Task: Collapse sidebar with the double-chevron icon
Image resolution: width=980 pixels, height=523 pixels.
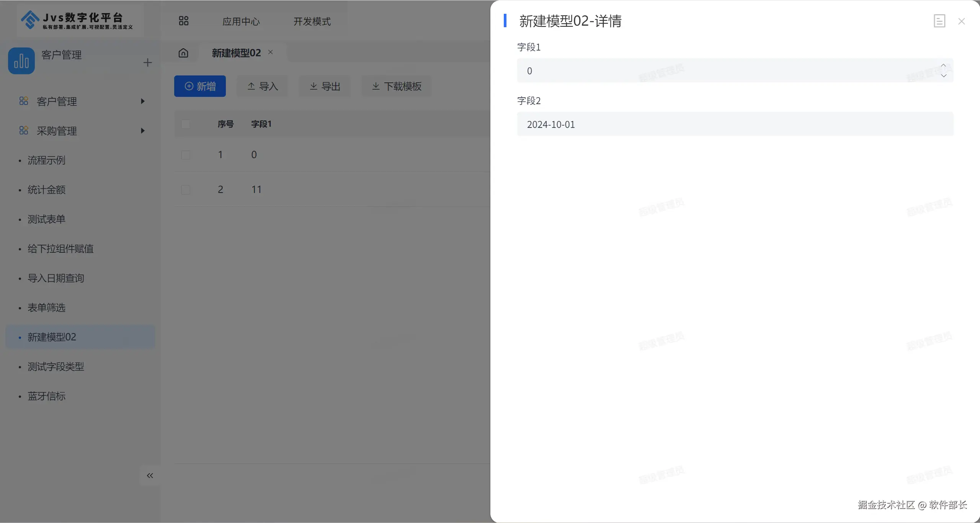Action: click(x=150, y=476)
